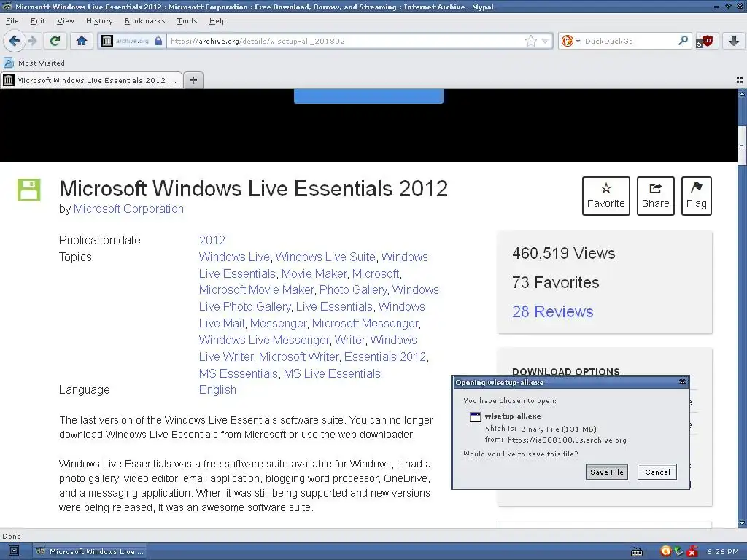Click the page vertical scrollbar thumb
747x560 pixels.
[742, 146]
